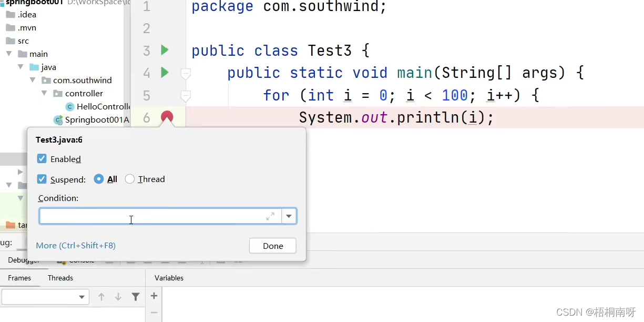Collapse the com.southwind package arrow
644x322 pixels.
pos(33,80)
